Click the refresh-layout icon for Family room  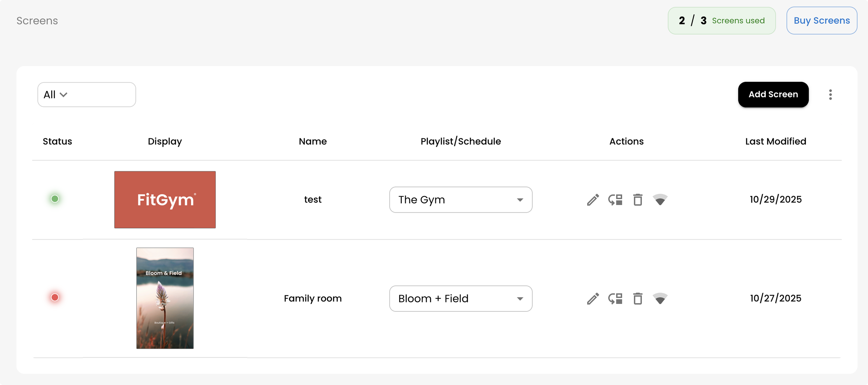[615, 299]
